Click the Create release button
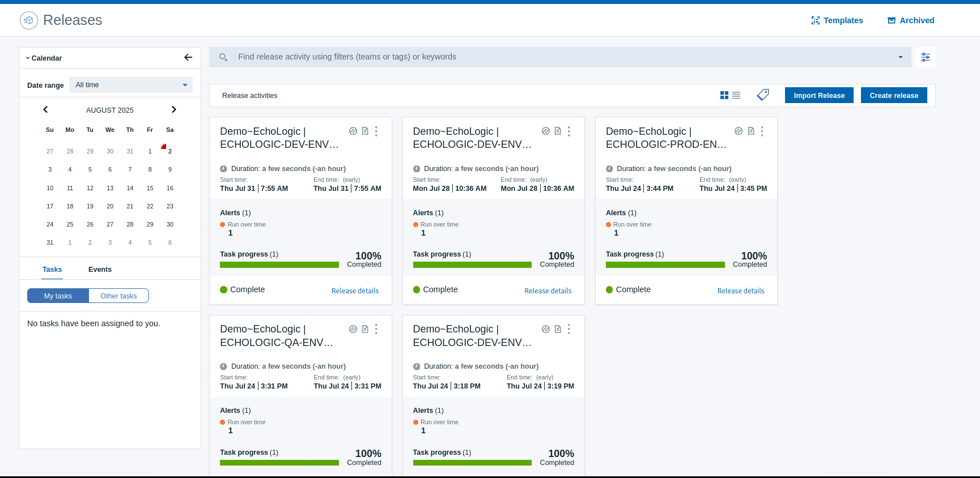The image size is (980, 478). coord(894,95)
